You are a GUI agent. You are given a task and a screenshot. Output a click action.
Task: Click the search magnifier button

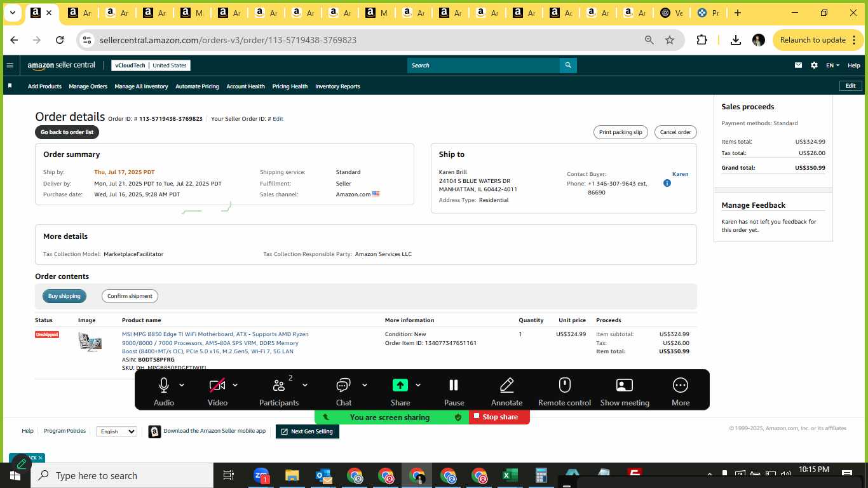tap(568, 65)
